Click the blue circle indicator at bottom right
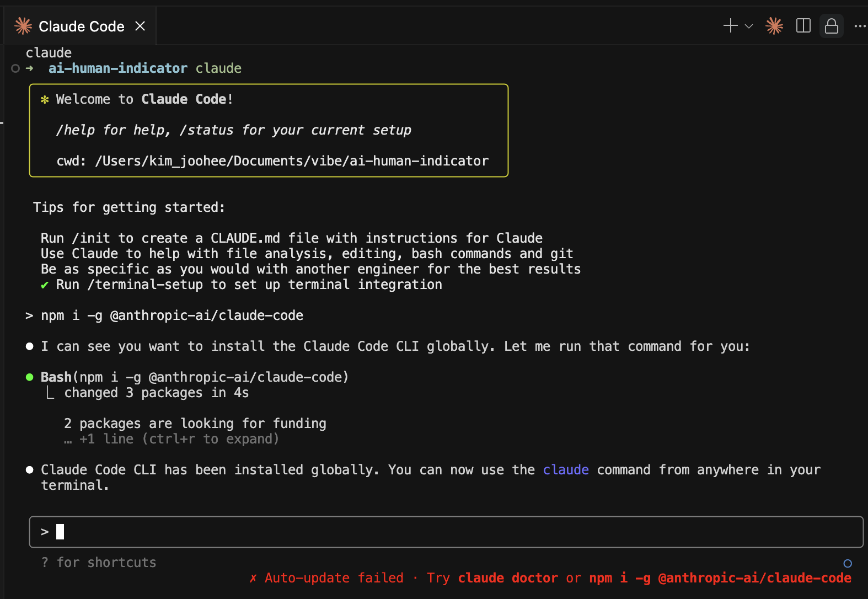 pyautogui.click(x=848, y=563)
